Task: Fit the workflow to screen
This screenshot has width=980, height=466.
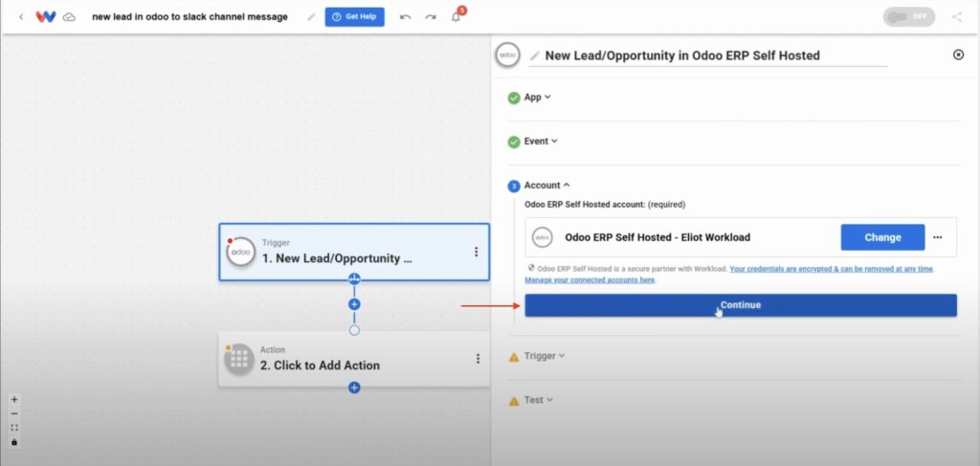Action: [14, 428]
